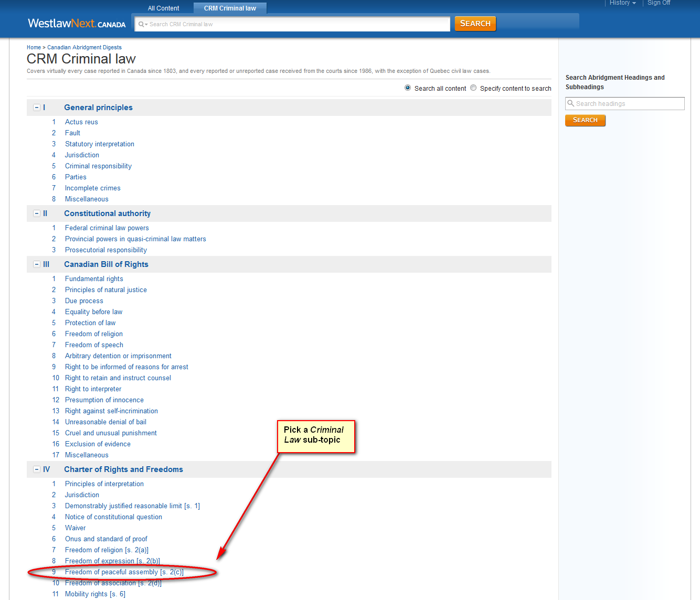
Task: Open Federal criminal law powers
Action: pyautogui.click(x=107, y=228)
